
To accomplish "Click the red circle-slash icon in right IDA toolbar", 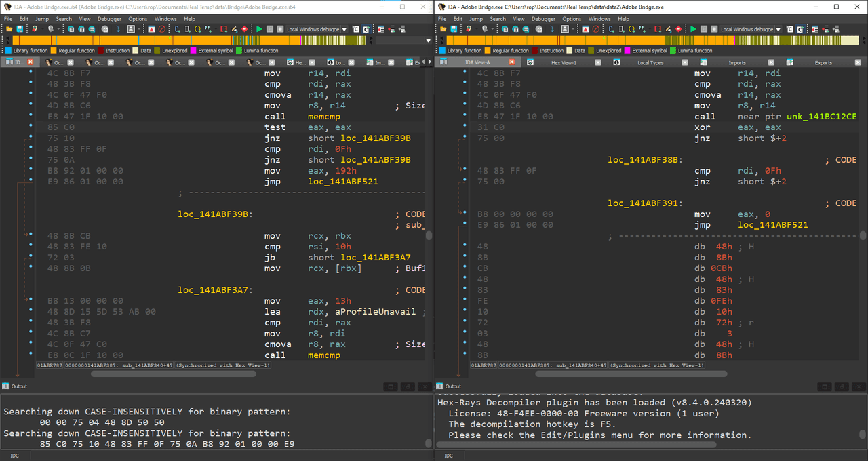I will (x=596, y=29).
